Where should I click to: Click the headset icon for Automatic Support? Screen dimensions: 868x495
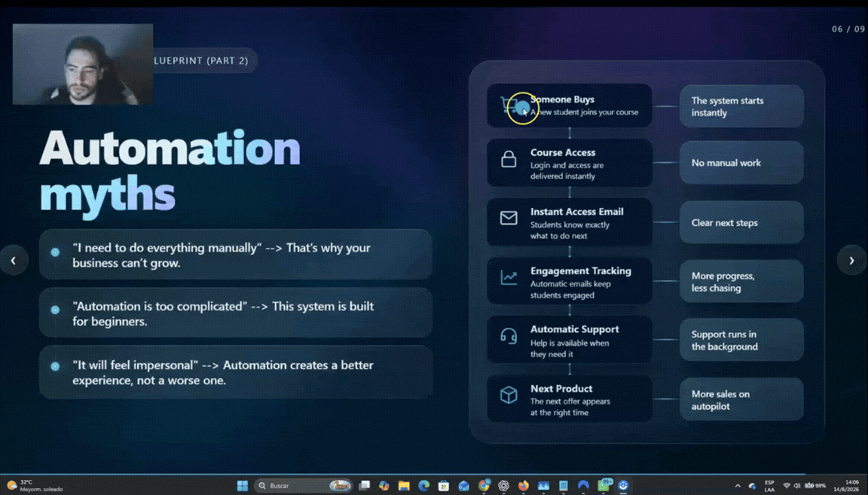(x=509, y=336)
